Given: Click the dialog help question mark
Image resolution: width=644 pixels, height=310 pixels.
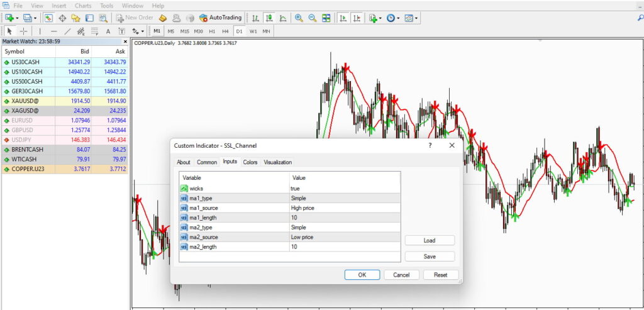Looking at the screenshot, I should (430, 145).
